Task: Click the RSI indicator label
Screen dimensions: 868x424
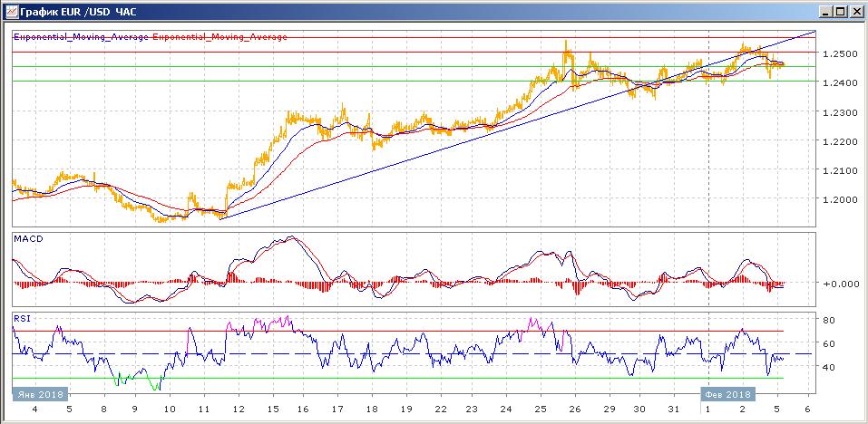Action: (22, 318)
